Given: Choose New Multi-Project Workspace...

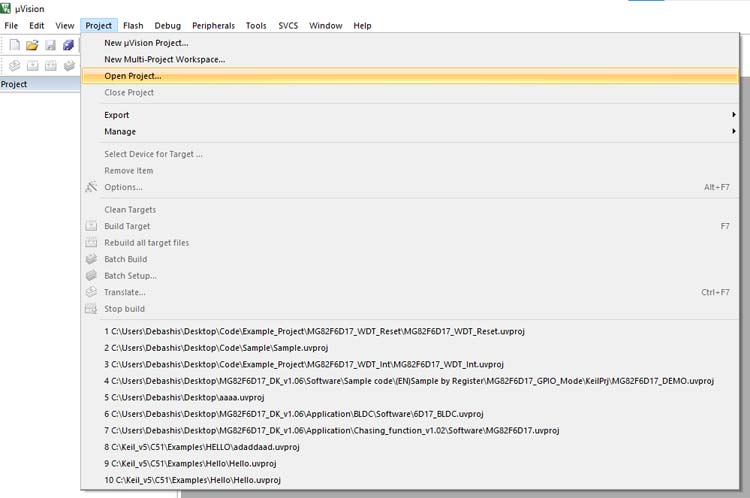Looking at the screenshot, I should pos(410,59).
